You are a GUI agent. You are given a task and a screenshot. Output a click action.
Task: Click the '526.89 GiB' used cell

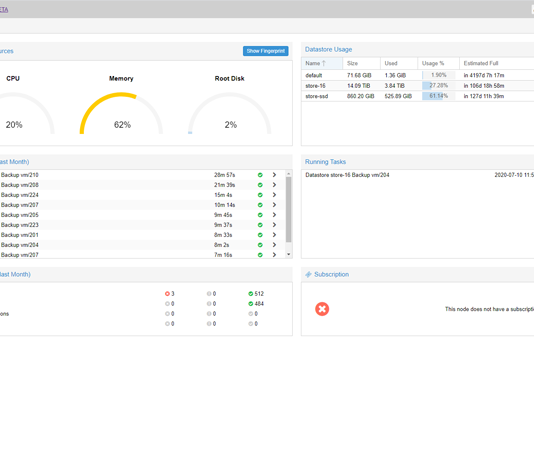398,96
